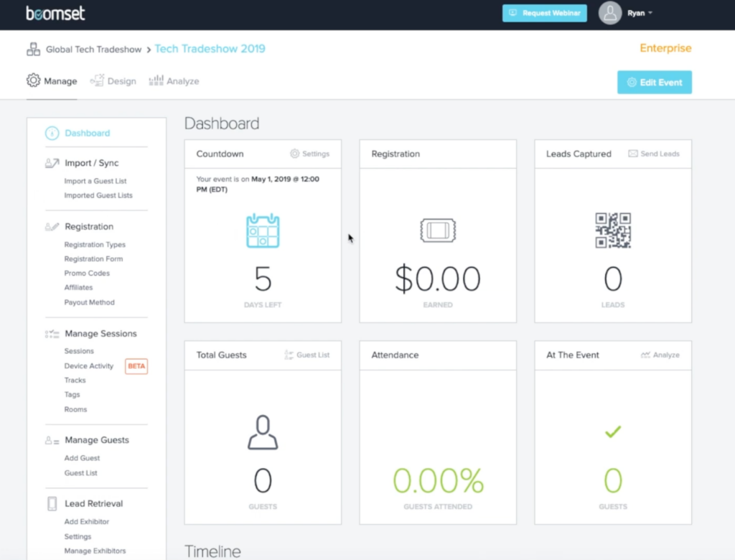Screen dimensions: 735x560
Task: Click the Manage gear icon
Action: (33, 80)
